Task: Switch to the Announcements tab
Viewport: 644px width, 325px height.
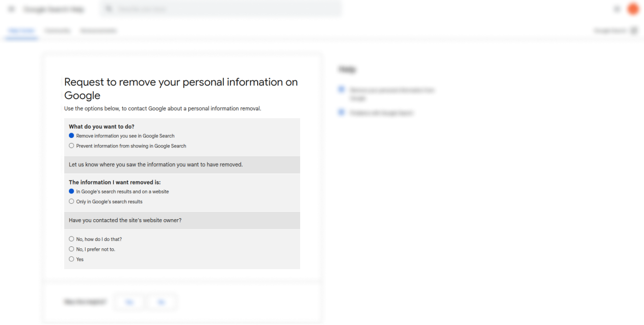Action: (99, 31)
